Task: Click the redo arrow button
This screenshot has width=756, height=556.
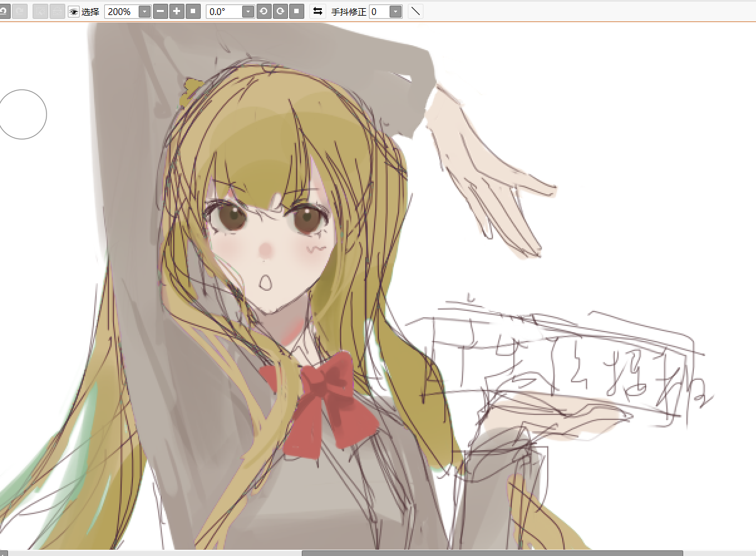Action: tap(19, 11)
